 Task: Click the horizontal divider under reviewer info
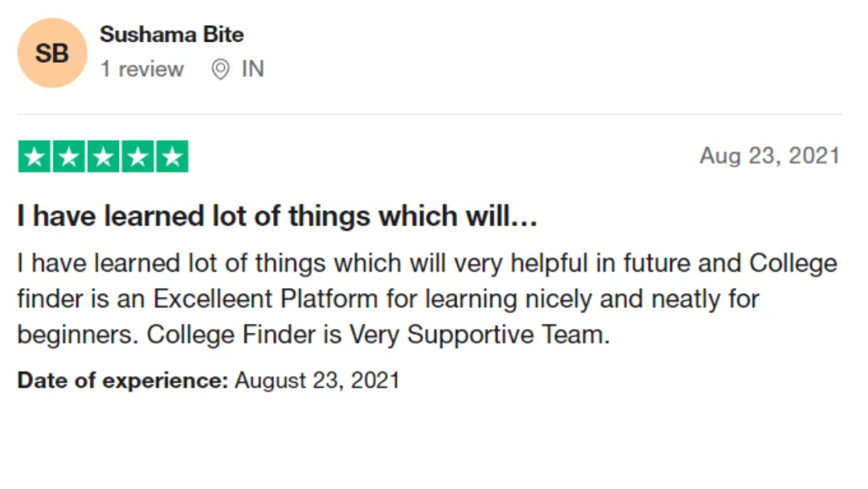pyautogui.click(x=429, y=114)
